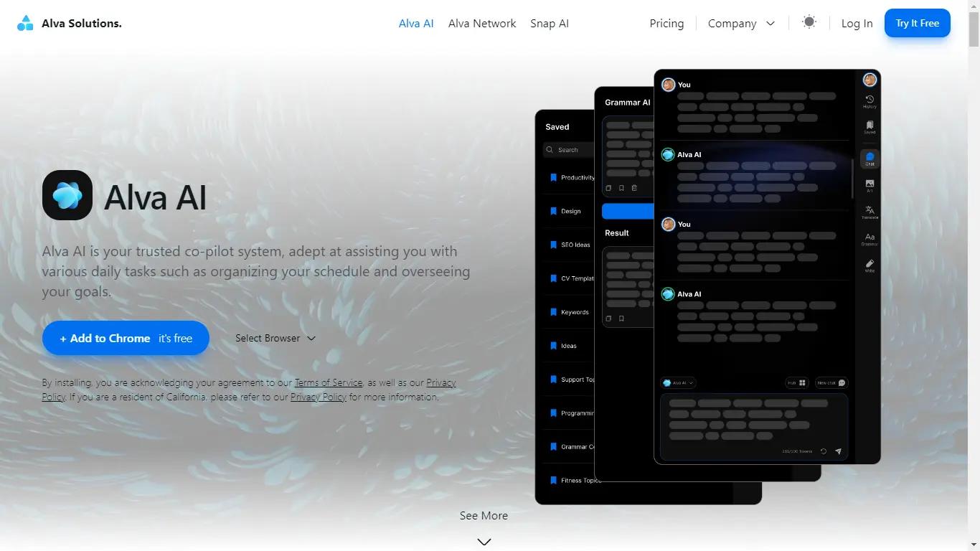Click the History icon in mockup sidebar
The height and width of the screenshot is (551, 980).
870,101
